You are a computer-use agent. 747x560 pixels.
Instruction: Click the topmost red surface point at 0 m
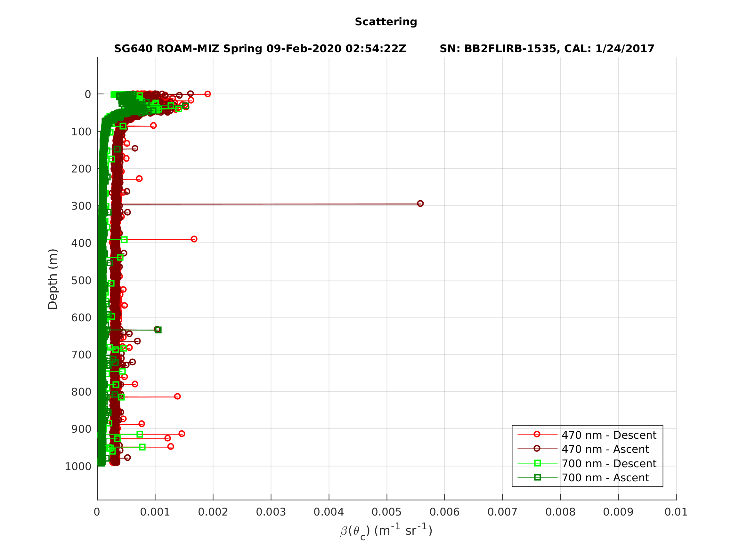coord(208,94)
